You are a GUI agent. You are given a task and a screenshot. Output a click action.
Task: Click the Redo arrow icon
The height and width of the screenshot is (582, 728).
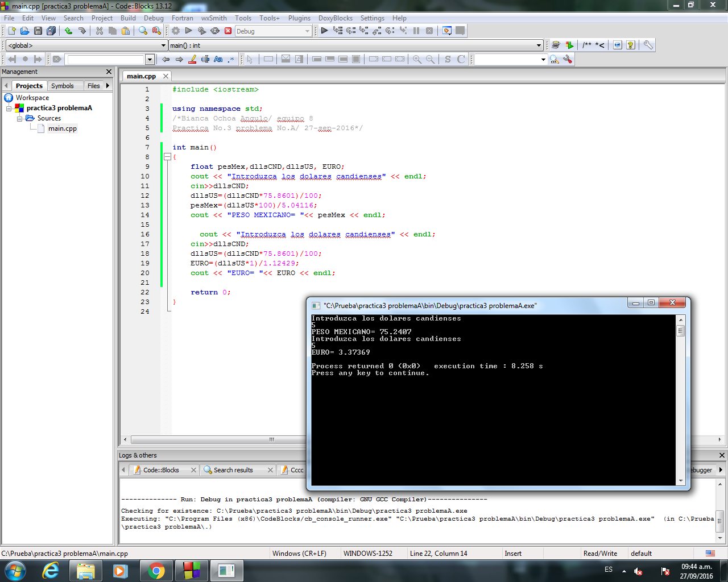(82, 31)
